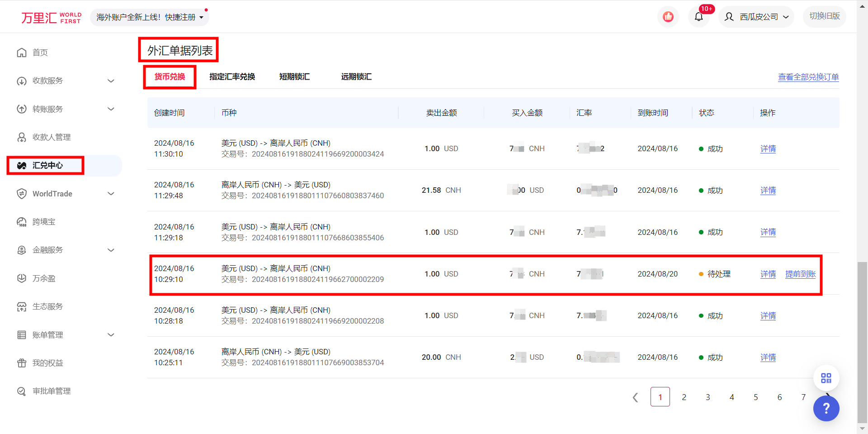This screenshot has width=868, height=434.
Task: Switch to the 指定汇率兑换 tab
Action: click(232, 76)
